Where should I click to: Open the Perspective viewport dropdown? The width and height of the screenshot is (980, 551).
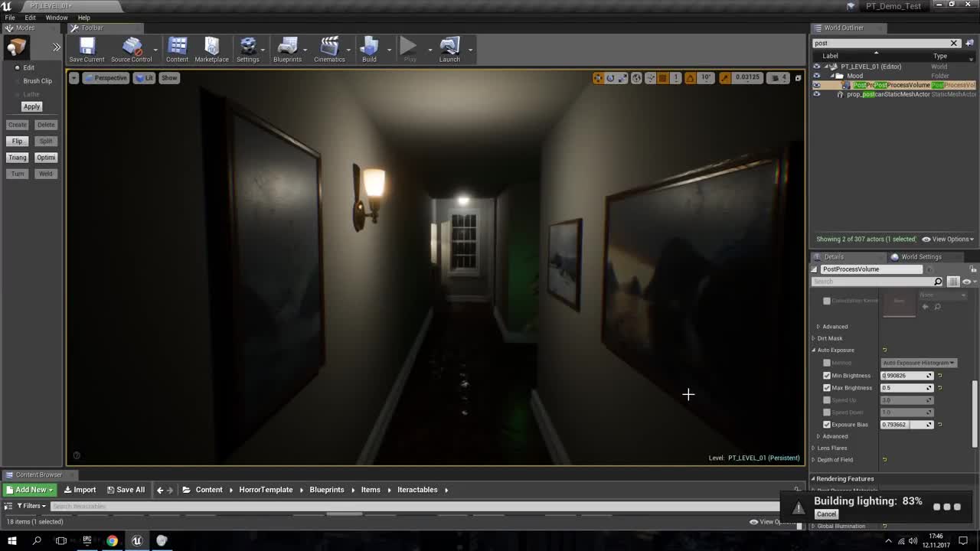click(106, 78)
